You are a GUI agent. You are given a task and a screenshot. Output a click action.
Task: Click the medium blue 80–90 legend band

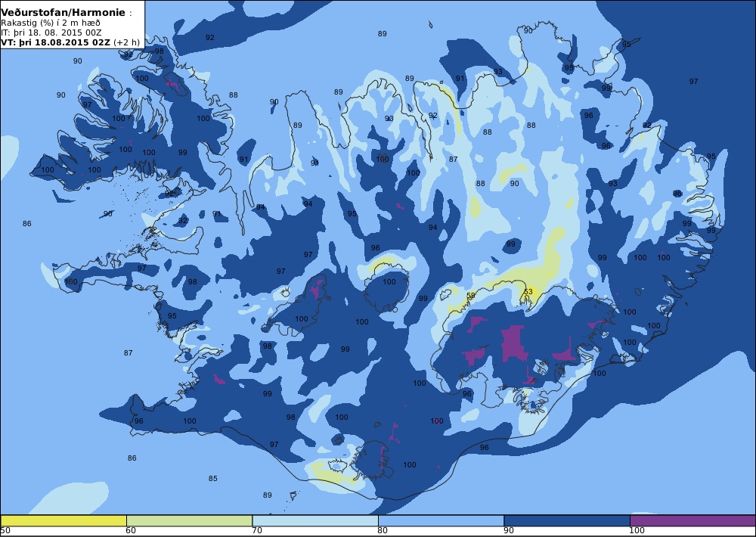pyautogui.click(x=442, y=520)
